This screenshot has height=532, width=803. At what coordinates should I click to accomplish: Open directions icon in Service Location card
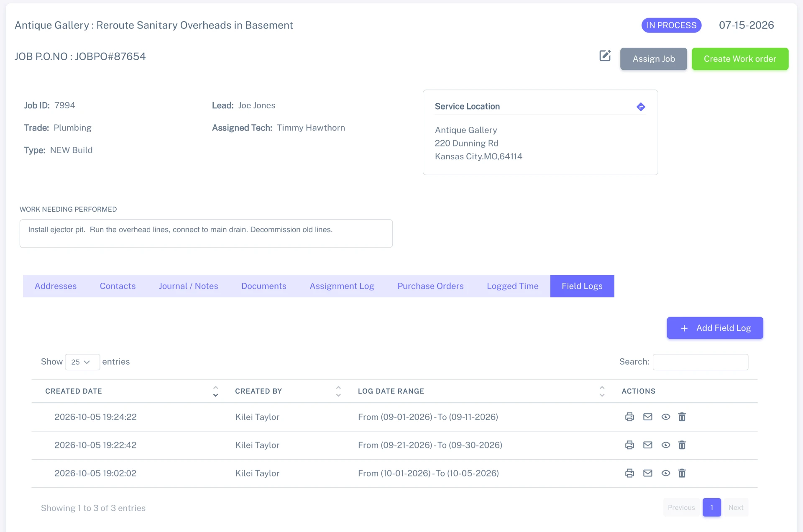(x=640, y=107)
